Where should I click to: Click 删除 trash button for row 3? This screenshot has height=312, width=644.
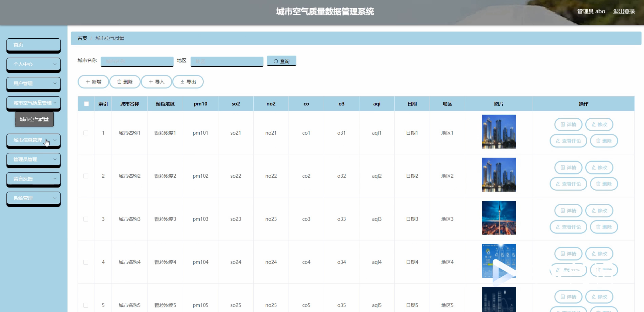[x=604, y=227]
